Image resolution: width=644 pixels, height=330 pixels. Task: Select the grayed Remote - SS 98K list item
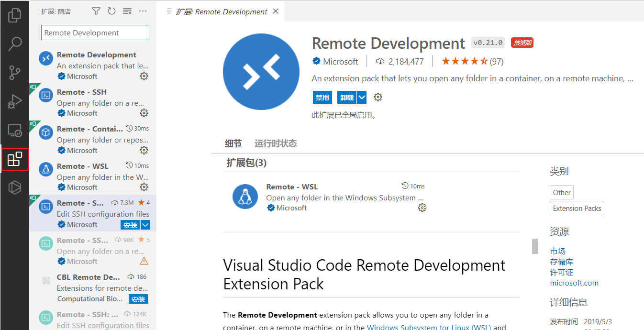pyautogui.click(x=93, y=251)
